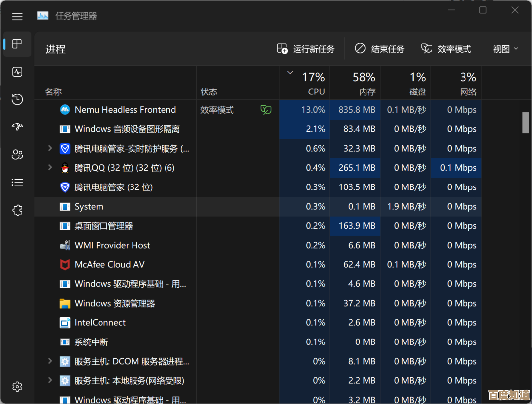
Task: Click 运行新任务 to launch a task
Action: pos(306,49)
